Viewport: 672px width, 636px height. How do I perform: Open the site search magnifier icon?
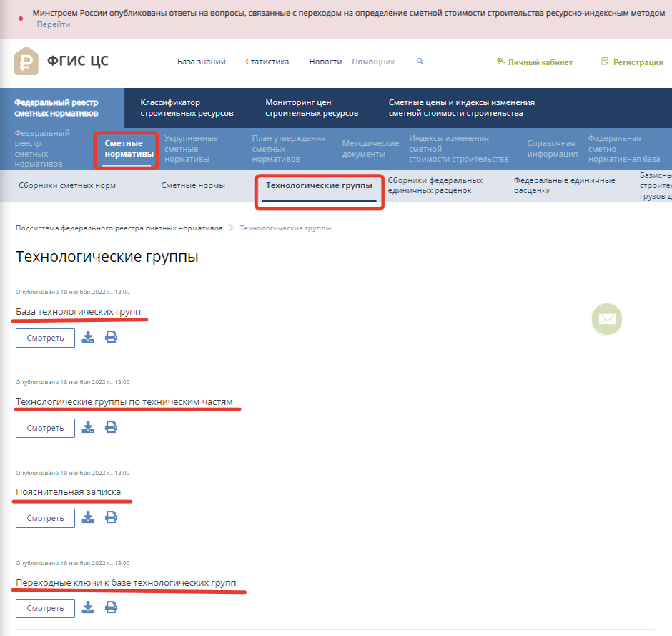420,62
